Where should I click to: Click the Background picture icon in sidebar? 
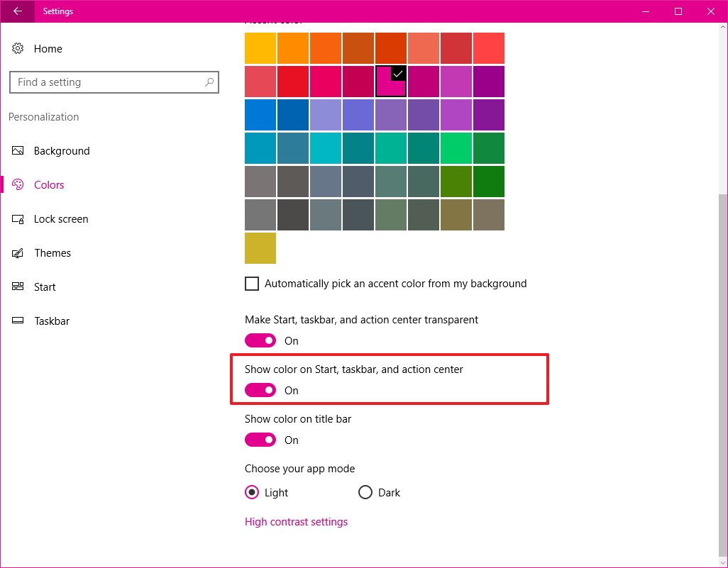coord(18,151)
